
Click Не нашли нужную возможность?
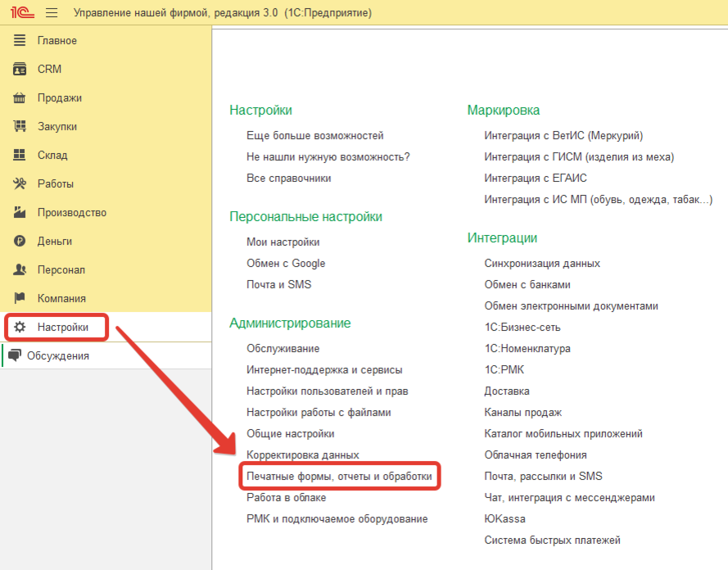point(328,157)
